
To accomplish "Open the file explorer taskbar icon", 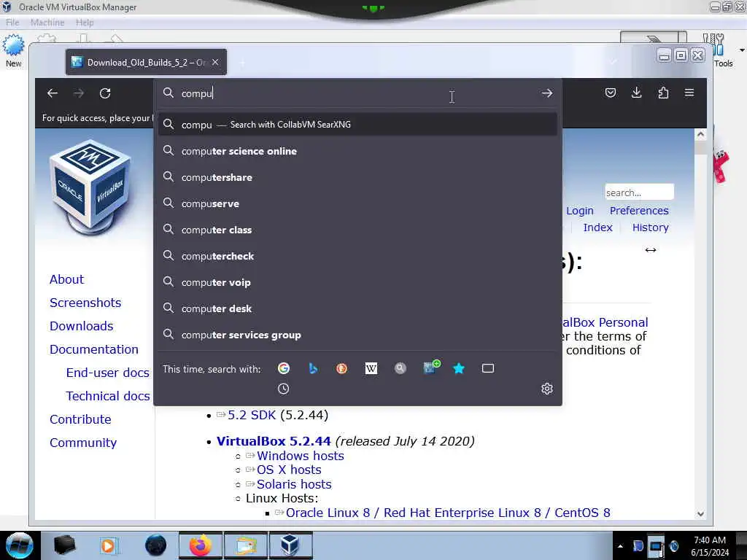I will pos(245,545).
